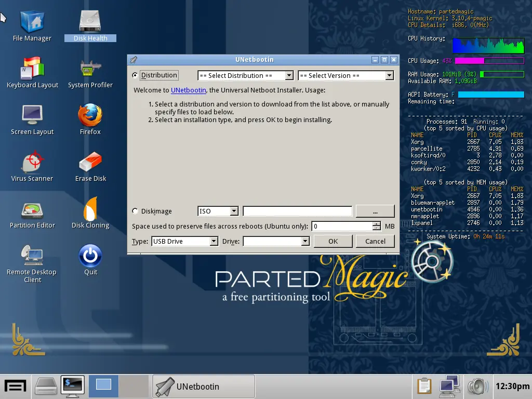Close the UNetbootin window
Screen dimensions: 532x399
394,60
